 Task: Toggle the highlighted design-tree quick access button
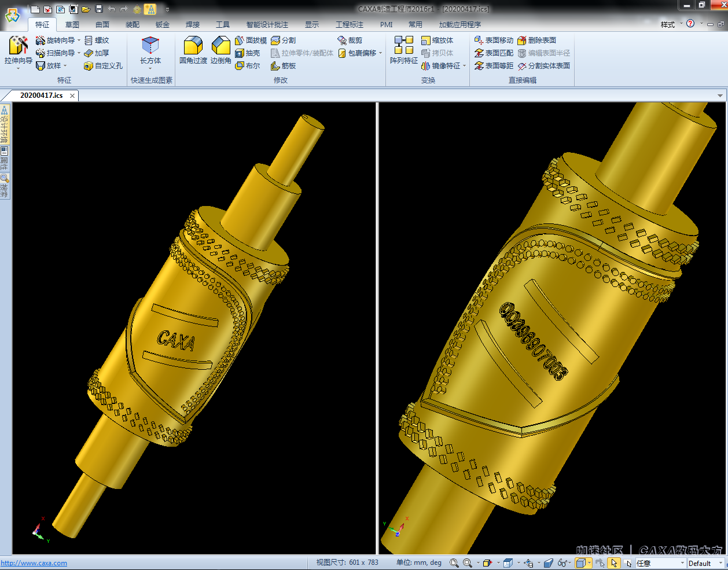(x=150, y=9)
